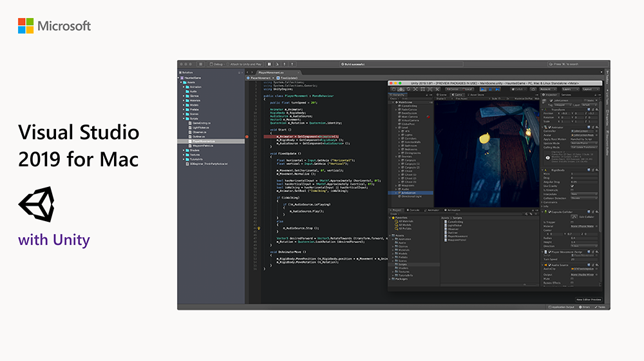Toggle the Audio Source Mute checkbox

(572, 278)
